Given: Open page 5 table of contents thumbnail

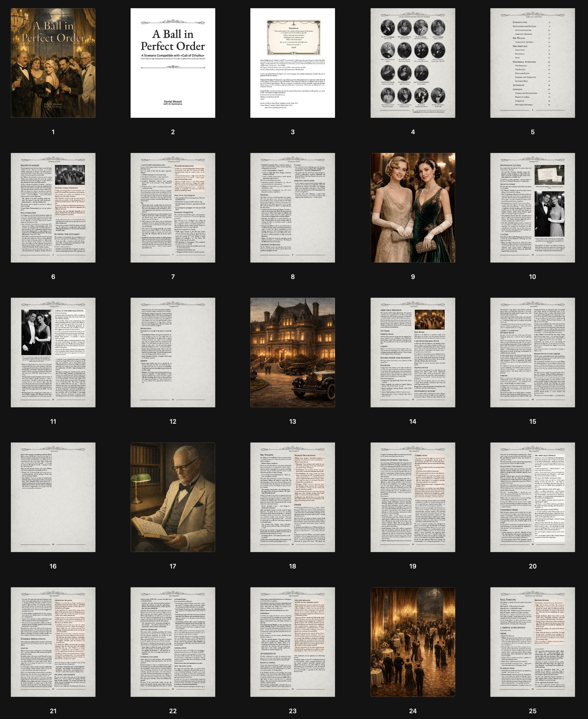Looking at the screenshot, I should [x=532, y=63].
